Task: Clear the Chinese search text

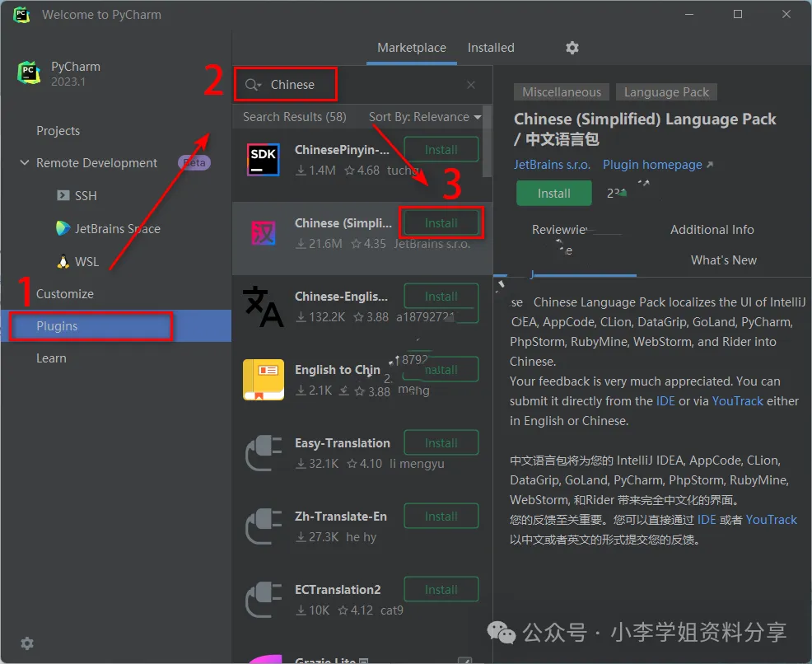Action: [x=471, y=84]
